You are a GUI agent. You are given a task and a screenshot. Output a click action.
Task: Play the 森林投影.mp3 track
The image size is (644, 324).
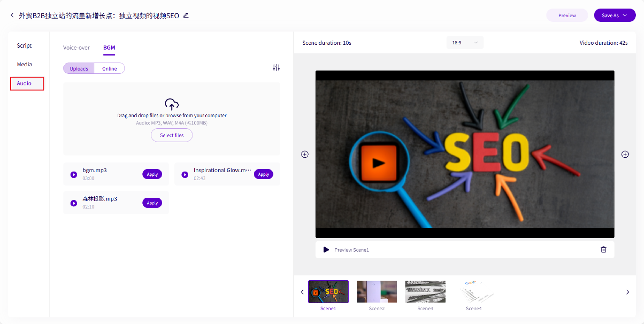point(74,203)
